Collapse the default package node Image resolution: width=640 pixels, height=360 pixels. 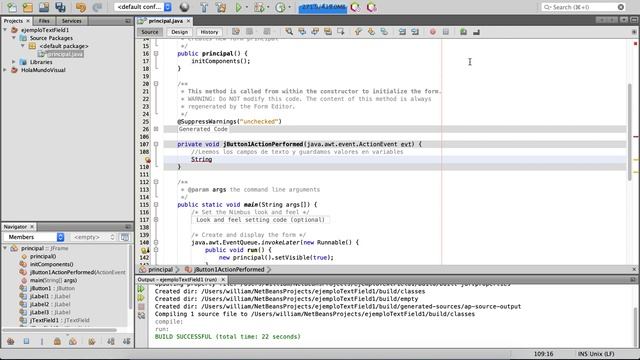point(23,46)
